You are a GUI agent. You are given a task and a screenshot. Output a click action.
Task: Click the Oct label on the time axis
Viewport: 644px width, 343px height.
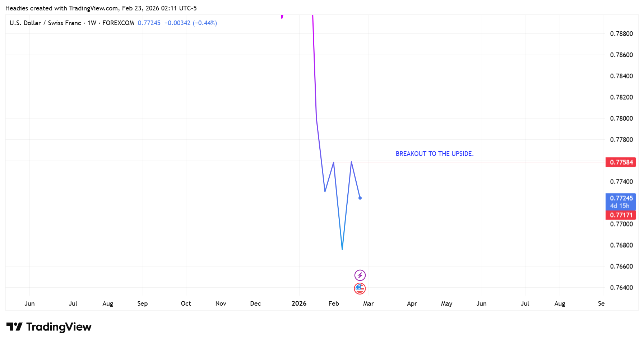click(x=186, y=303)
